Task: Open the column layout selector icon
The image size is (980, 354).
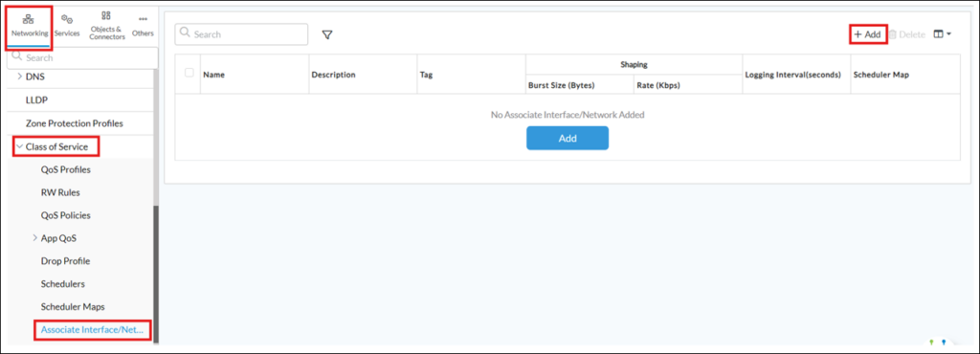Action: (942, 34)
